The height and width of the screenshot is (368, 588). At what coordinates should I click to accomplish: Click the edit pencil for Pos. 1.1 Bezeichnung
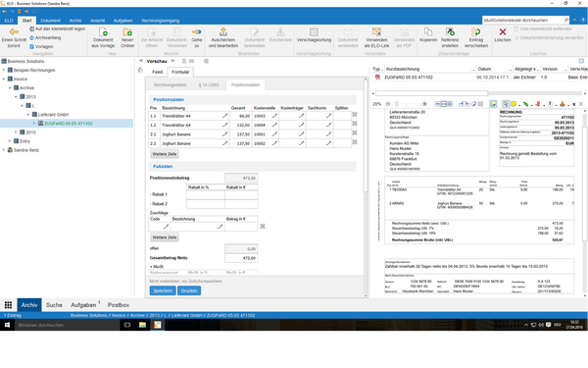[x=224, y=116]
